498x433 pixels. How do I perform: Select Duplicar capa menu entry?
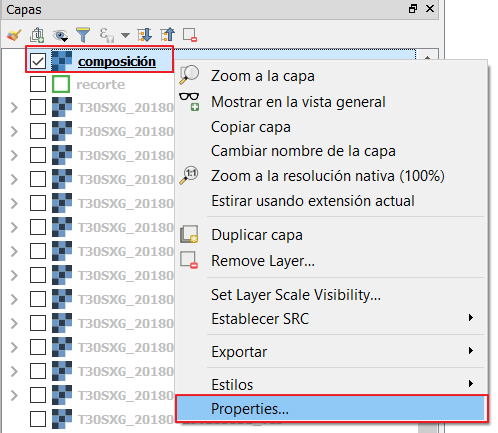pyautogui.click(x=331, y=235)
